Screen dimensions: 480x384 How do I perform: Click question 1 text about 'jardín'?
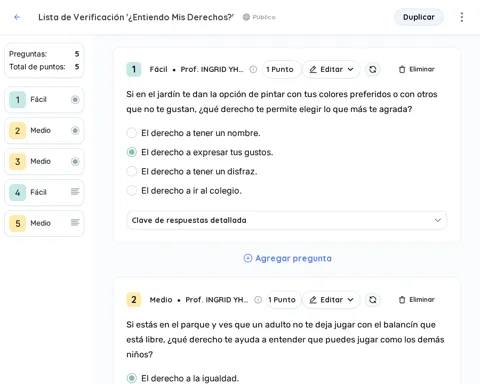[x=282, y=102]
